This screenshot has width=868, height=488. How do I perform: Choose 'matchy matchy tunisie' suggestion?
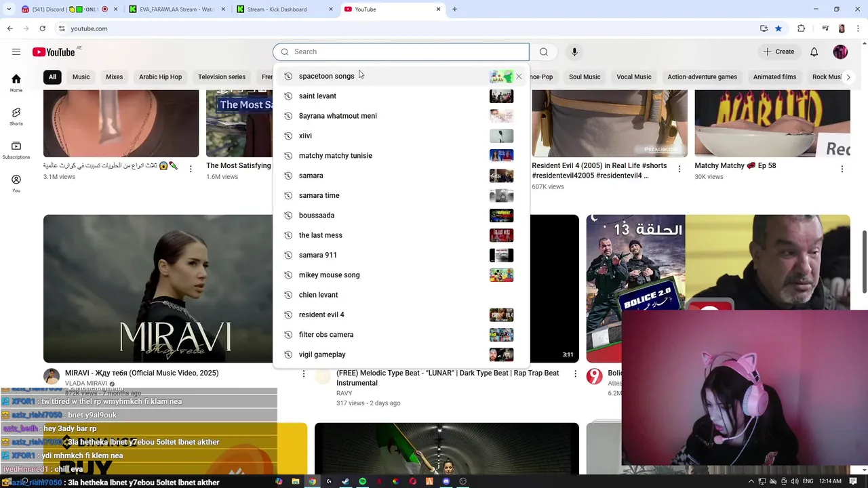coord(401,156)
